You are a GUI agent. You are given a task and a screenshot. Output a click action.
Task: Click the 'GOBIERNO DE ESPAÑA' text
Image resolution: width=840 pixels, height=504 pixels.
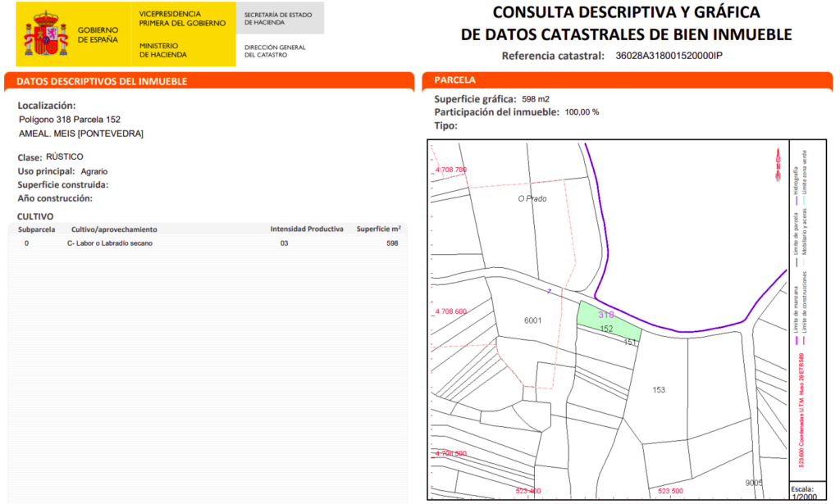click(x=98, y=34)
